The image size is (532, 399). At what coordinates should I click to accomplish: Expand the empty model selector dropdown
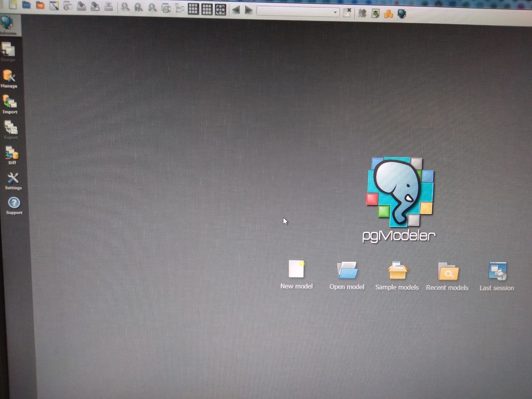(x=298, y=12)
